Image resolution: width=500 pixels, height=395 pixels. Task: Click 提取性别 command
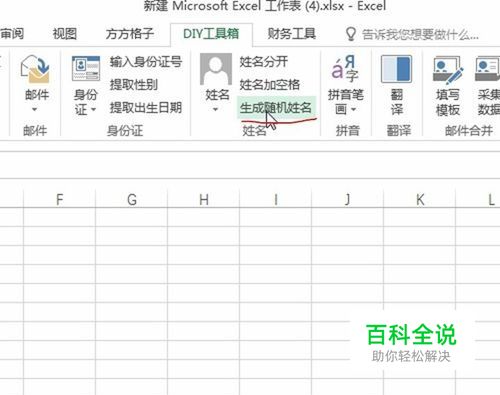[x=134, y=85]
